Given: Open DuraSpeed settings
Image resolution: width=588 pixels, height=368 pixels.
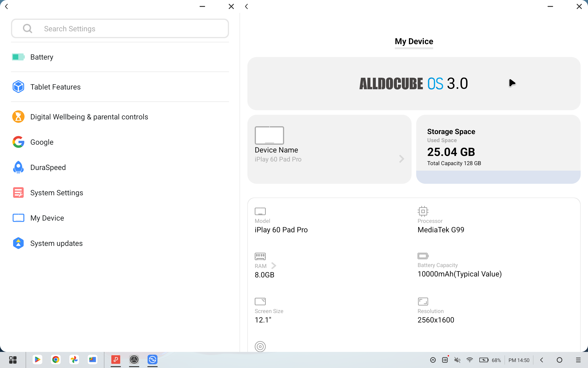Looking at the screenshot, I should pos(120,167).
